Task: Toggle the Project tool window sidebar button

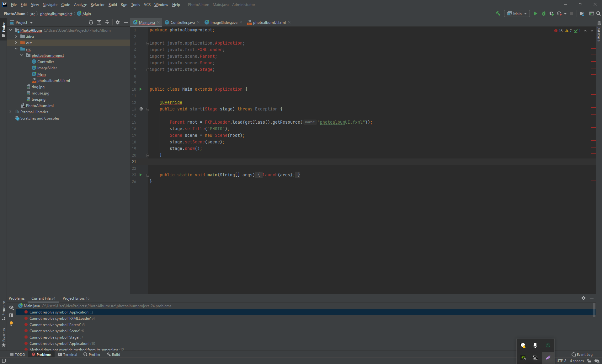Action: (x=3, y=29)
